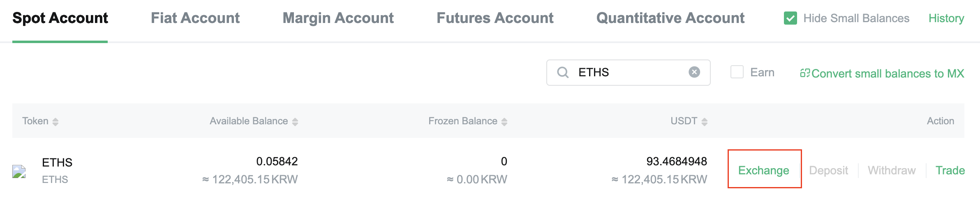Sort by USDT column arrows
Screen dimensions: 980x201
pyautogui.click(x=705, y=122)
